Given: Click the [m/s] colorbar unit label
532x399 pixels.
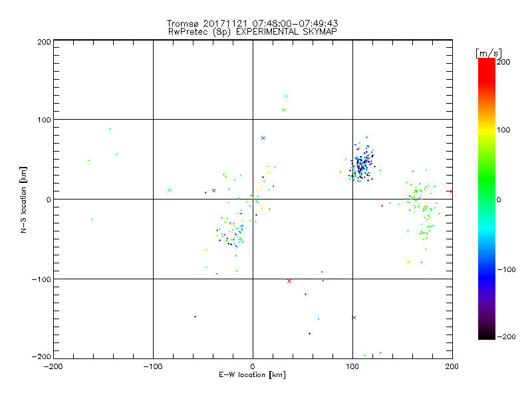Looking at the screenshot, I should pos(489,53).
